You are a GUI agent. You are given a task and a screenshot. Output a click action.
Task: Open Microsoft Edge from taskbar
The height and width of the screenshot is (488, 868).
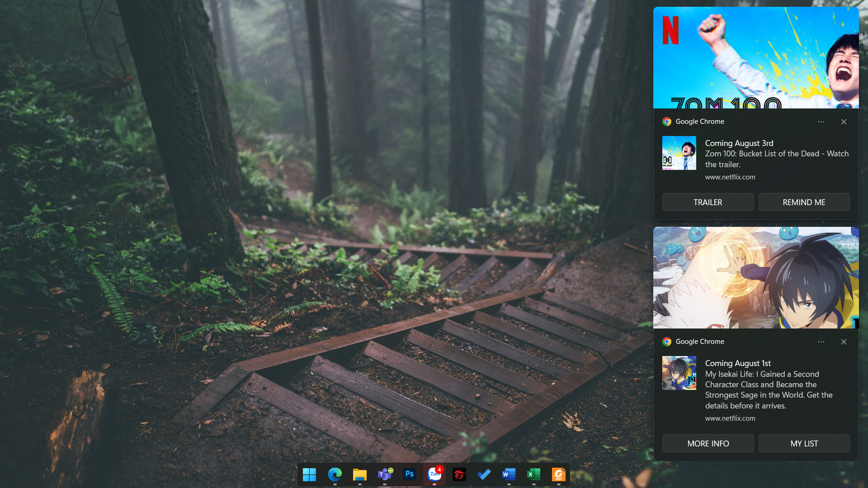(335, 474)
